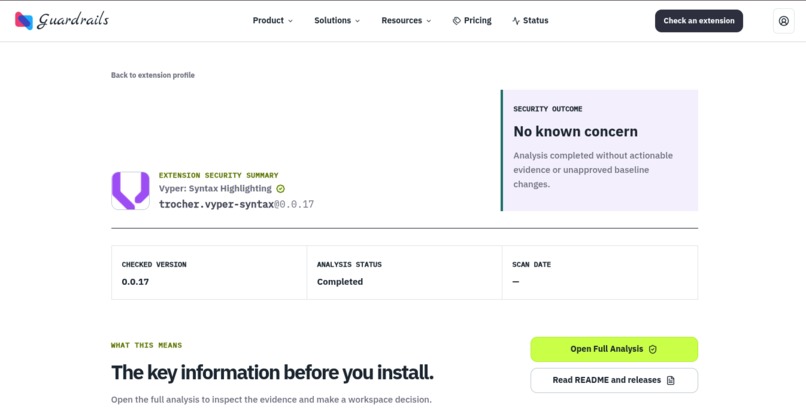Open the user account icon
The image size is (806, 408).
[x=783, y=21]
